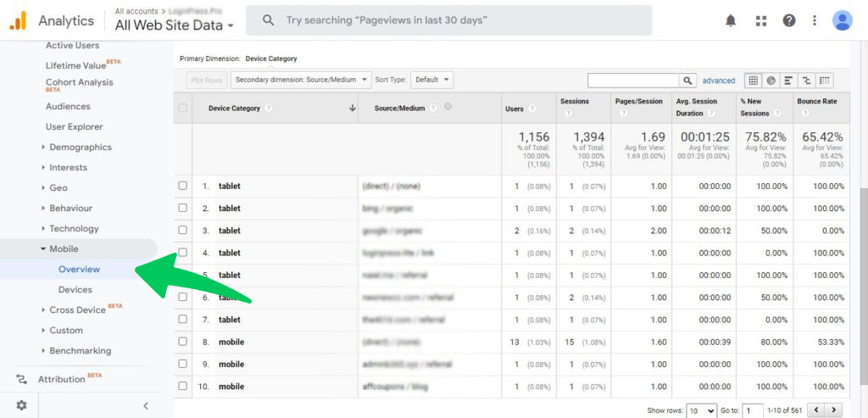The image size is (868, 418).
Task: Check the box for row 1 tablet
Action: pyautogui.click(x=183, y=186)
